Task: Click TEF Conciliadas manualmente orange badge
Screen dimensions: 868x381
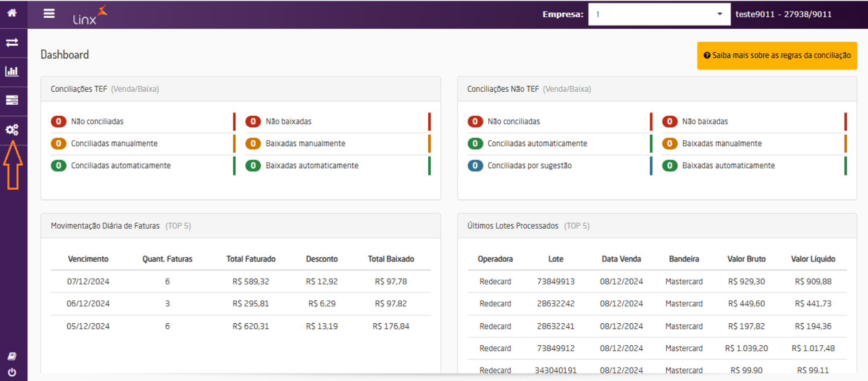Action: [x=59, y=144]
